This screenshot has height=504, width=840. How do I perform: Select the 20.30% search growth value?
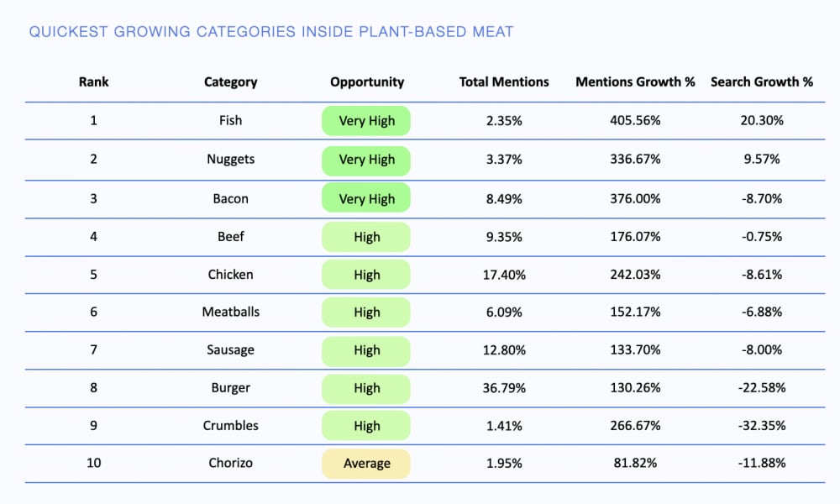click(x=762, y=121)
